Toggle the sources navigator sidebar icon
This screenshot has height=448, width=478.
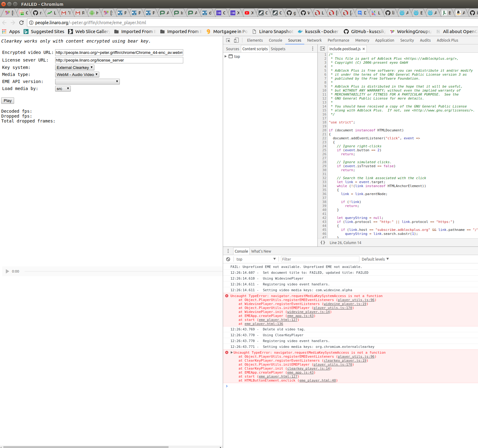[322, 49]
